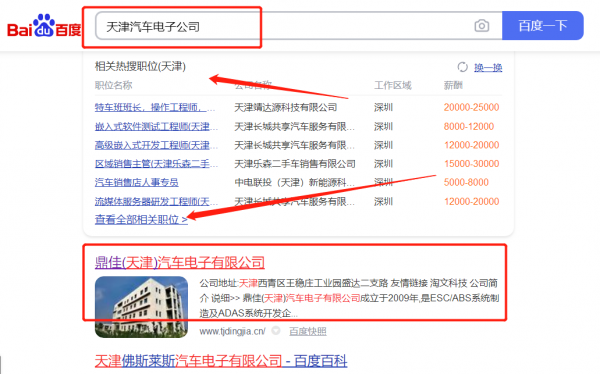Click the 百度一下 search button
The image size is (600, 374).
(x=543, y=26)
